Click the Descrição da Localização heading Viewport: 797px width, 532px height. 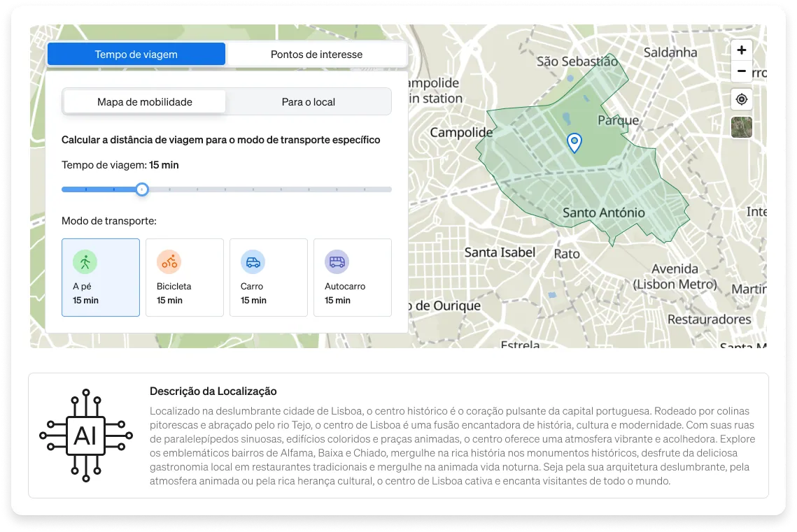tap(213, 391)
